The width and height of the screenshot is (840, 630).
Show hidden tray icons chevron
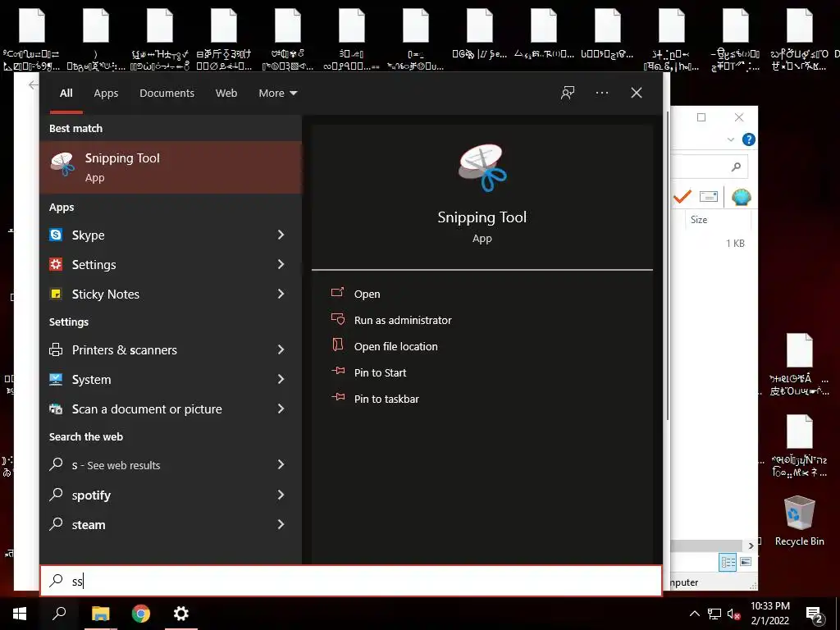pos(694,614)
